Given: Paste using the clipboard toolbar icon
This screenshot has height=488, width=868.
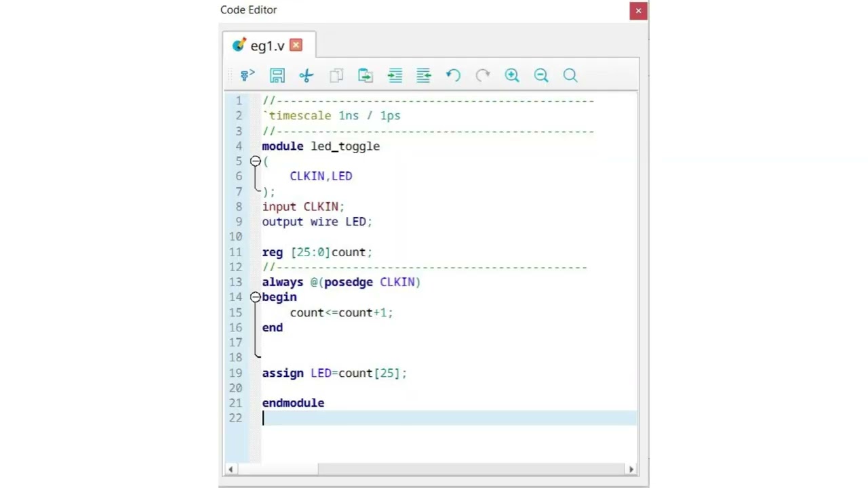Looking at the screenshot, I should (366, 75).
